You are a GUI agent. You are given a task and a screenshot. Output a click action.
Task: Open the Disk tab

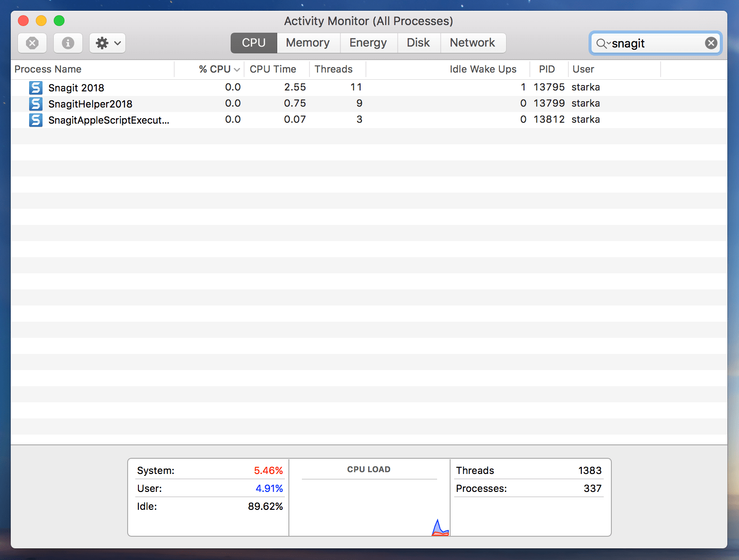418,43
